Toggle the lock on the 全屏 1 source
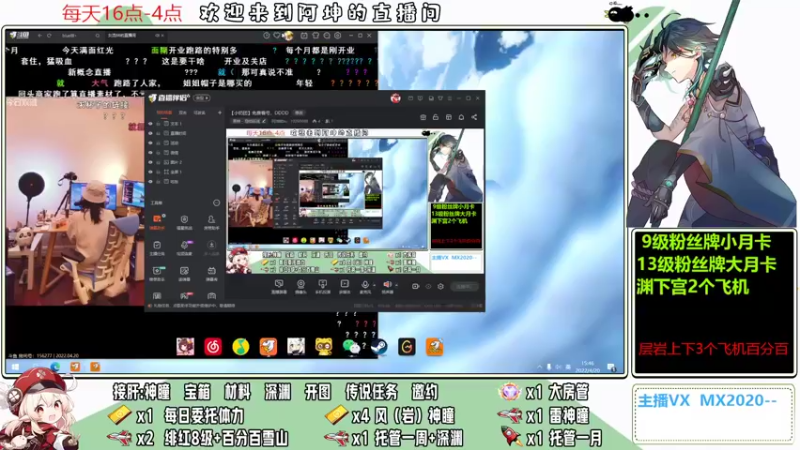Image resolution: width=800 pixels, height=450 pixels. [x=158, y=172]
